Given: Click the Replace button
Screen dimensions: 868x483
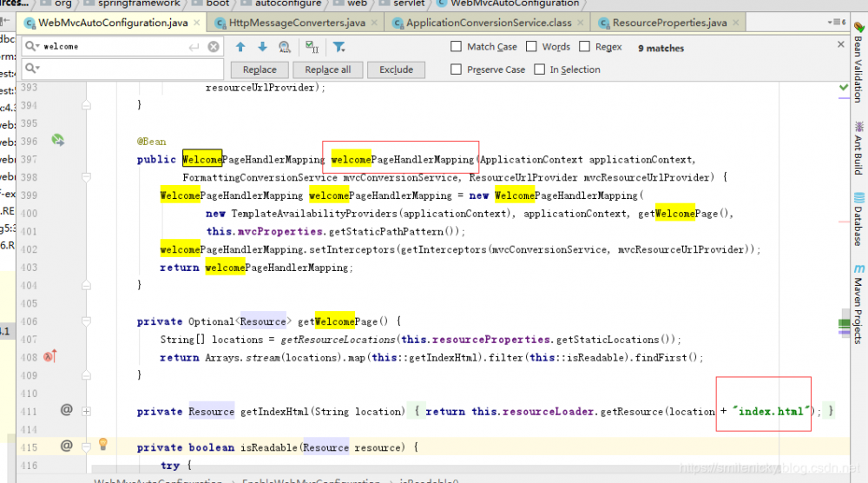Looking at the screenshot, I should (x=259, y=69).
